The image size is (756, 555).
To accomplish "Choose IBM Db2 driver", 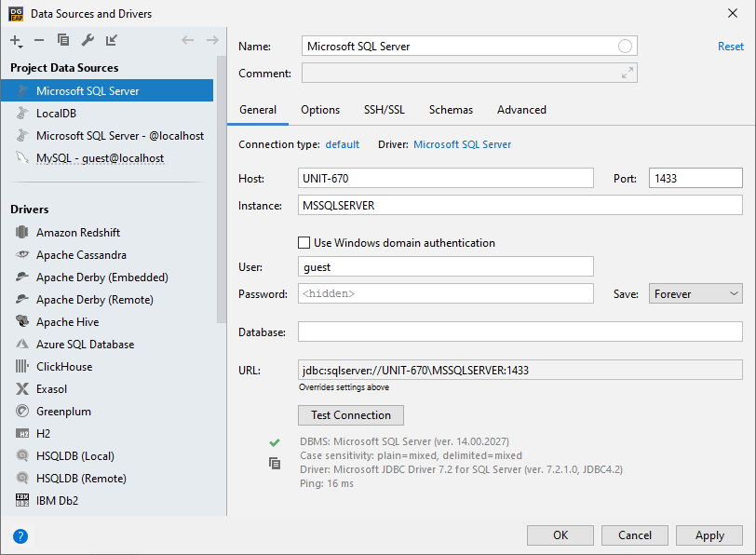I will pos(107,500).
